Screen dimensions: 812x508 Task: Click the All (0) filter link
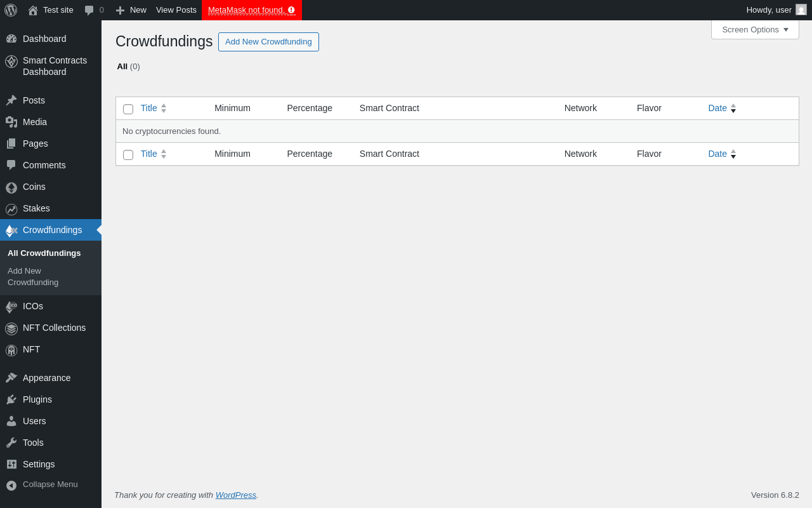(x=129, y=66)
